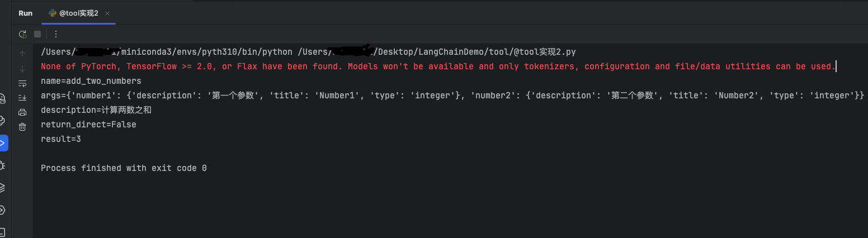Jump up the stack trace with up arrow

[x=22, y=54]
